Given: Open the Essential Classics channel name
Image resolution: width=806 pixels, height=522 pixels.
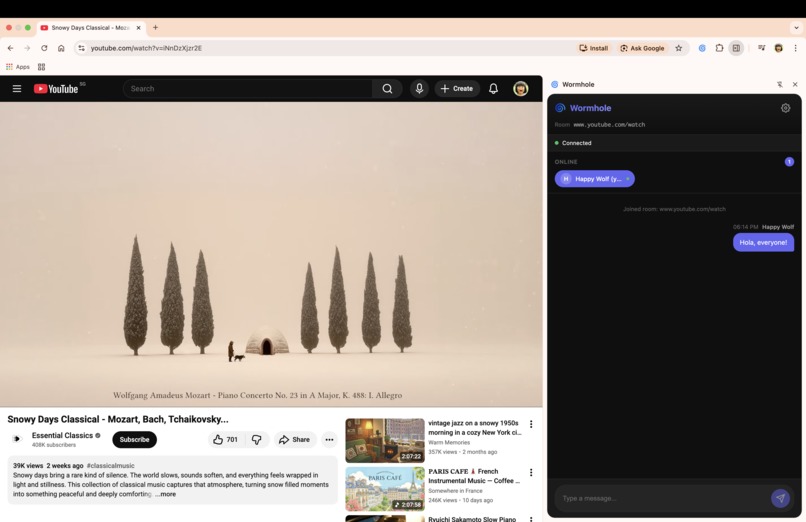Looking at the screenshot, I should pos(62,435).
